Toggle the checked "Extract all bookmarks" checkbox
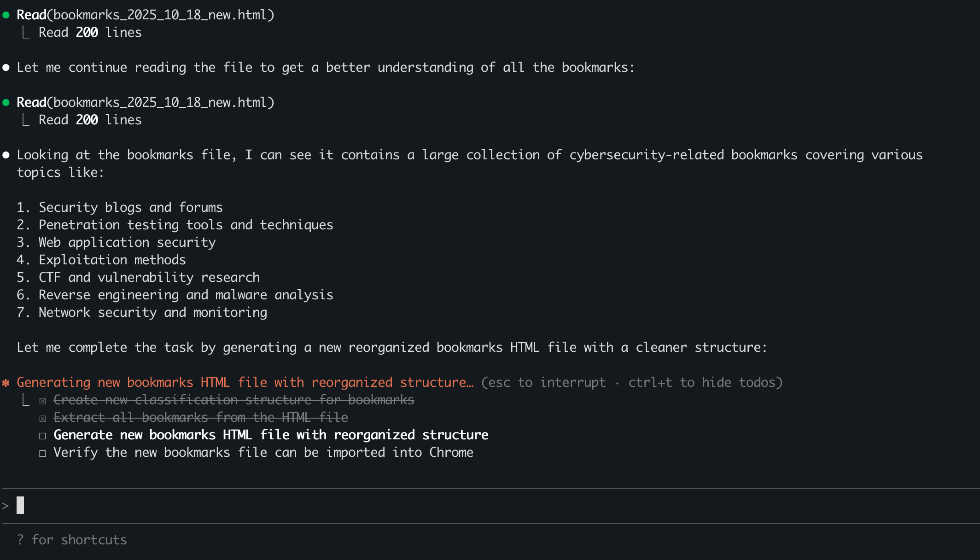 point(42,419)
